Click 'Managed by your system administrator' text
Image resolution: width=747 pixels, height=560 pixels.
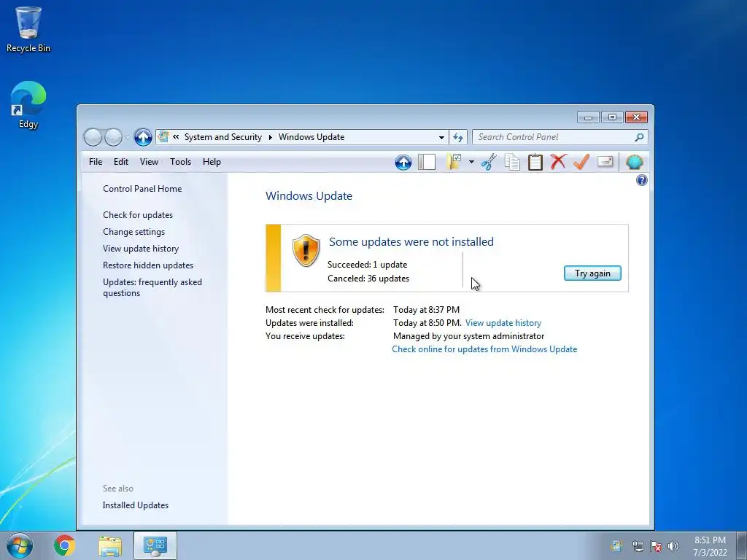[x=469, y=336]
